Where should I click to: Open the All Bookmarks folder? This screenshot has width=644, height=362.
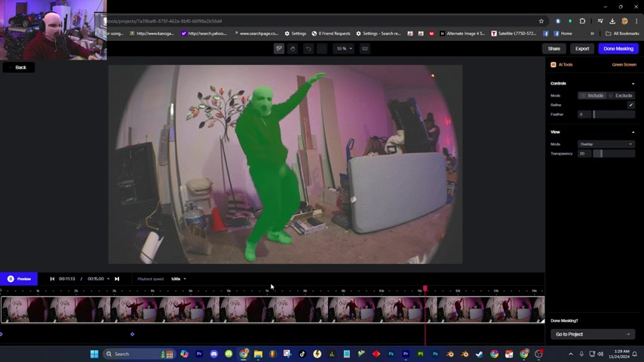(x=622, y=33)
